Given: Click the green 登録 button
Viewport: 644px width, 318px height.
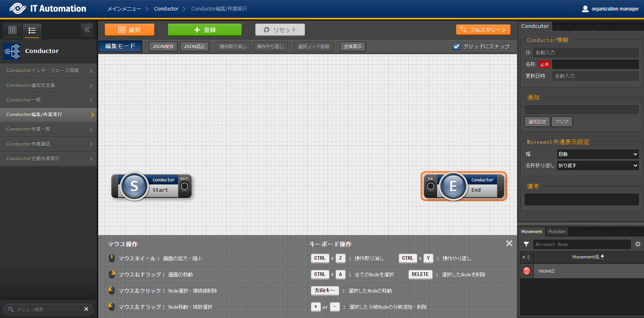Looking at the screenshot, I should (204, 30).
